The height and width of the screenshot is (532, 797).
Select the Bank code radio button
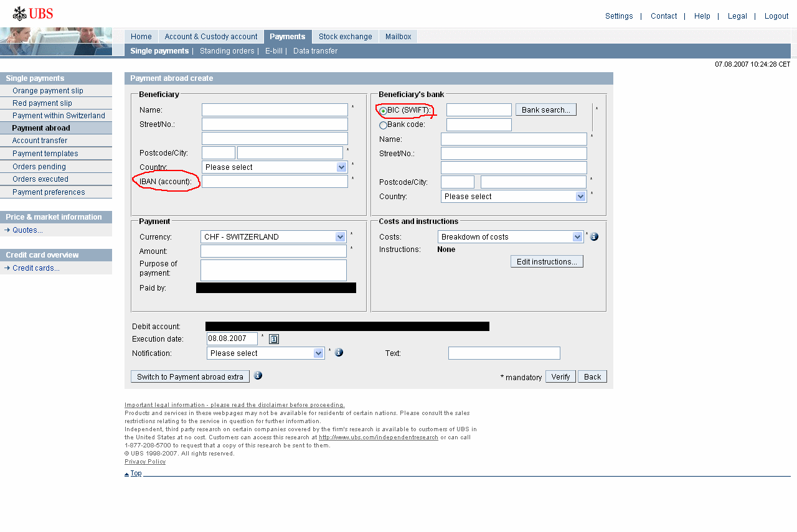tap(383, 125)
